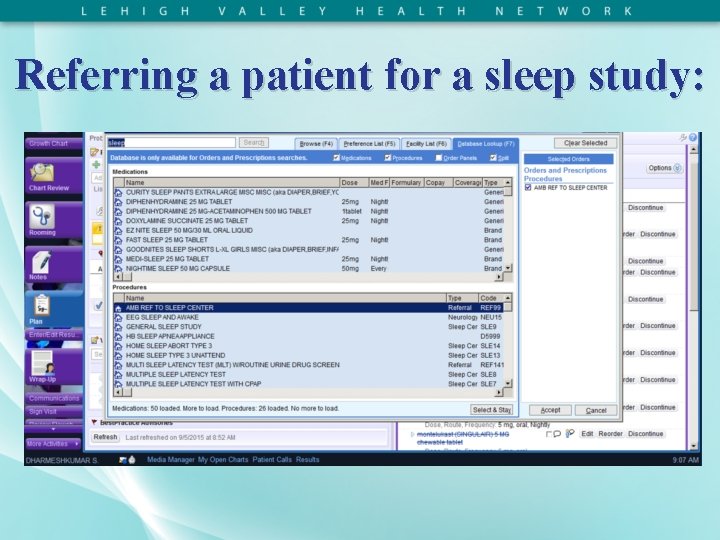Click the Procedures Code column header
The image size is (720, 540).
491,298
